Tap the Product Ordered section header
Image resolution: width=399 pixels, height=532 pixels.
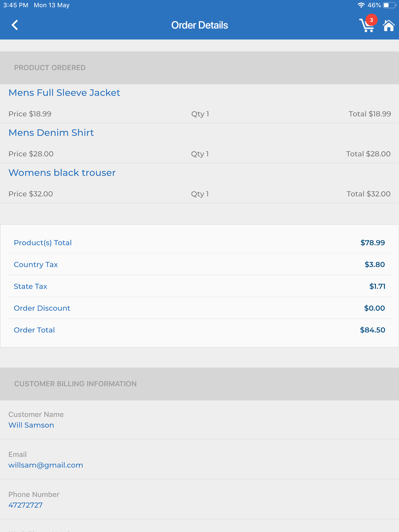point(199,68)
